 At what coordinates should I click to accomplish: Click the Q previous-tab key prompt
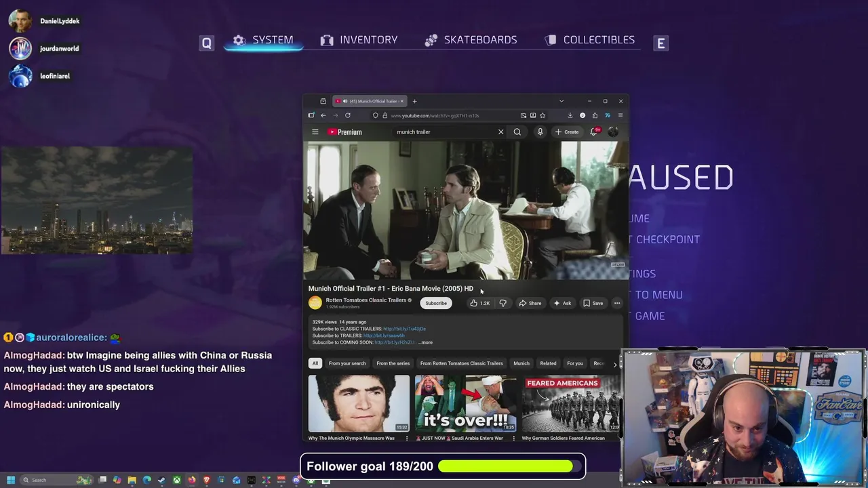point(207,43)
